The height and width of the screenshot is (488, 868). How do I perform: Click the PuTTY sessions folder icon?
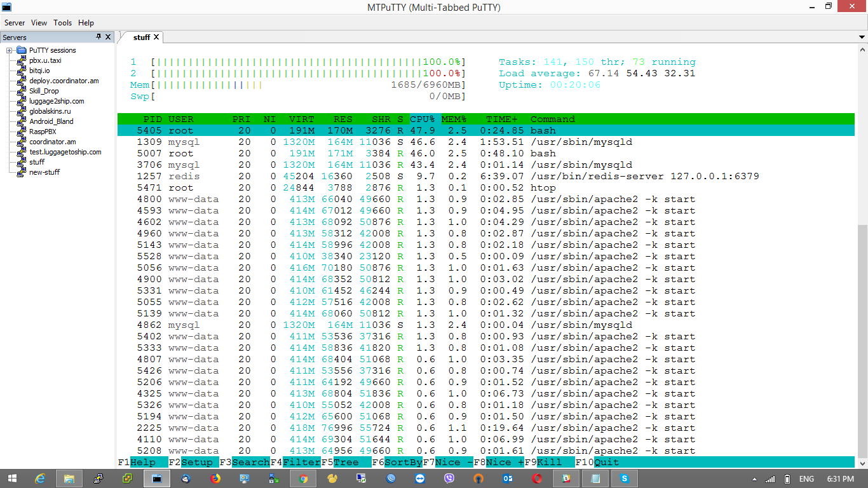[21, 50]
